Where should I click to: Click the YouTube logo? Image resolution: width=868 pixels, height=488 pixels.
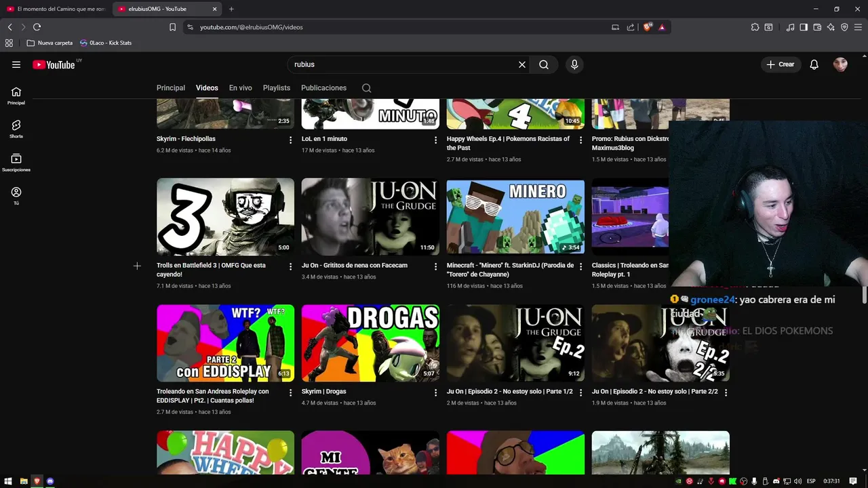point(54,64)
